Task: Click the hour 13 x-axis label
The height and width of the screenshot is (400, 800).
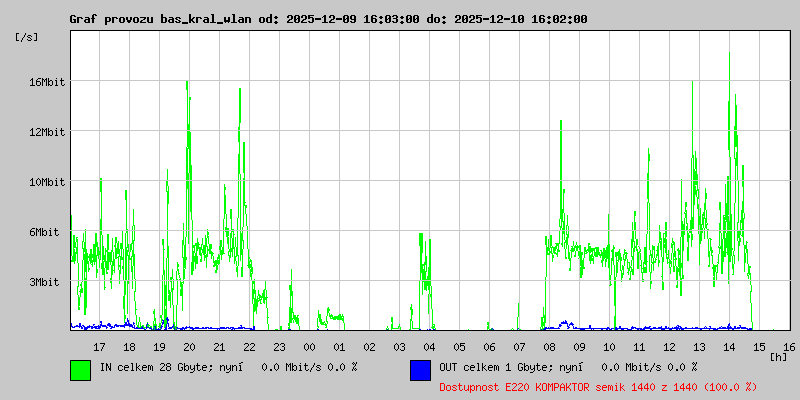Action: (699, 347)
